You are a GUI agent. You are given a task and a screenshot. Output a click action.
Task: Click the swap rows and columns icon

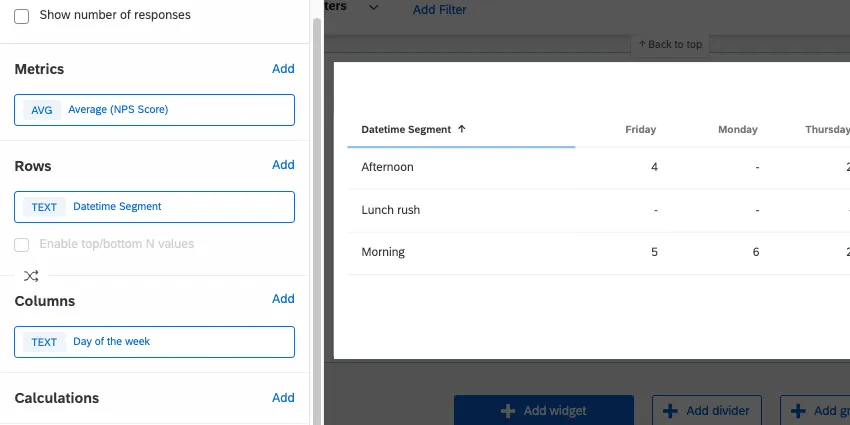click(x=31, y=276)
